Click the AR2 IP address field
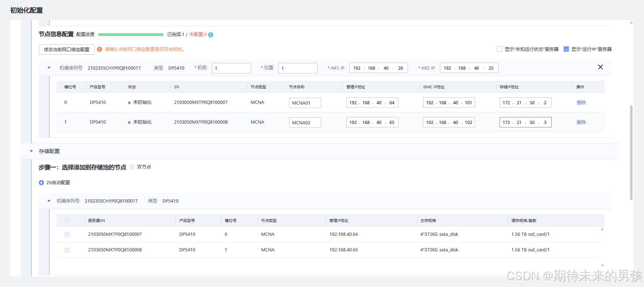Screen dimensions: 644x287 pos(469,68)
